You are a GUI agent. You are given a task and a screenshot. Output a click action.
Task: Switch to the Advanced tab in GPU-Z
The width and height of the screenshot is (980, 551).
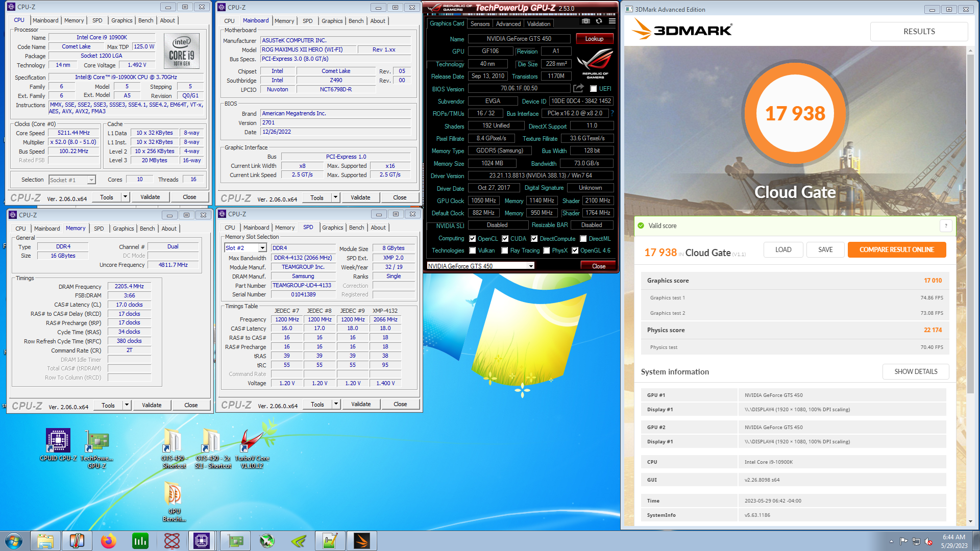tap(508, 24)
